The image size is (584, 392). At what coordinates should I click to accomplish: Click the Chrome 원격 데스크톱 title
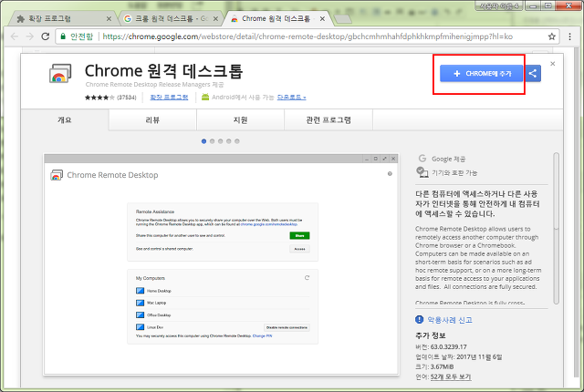click(164, 71)
